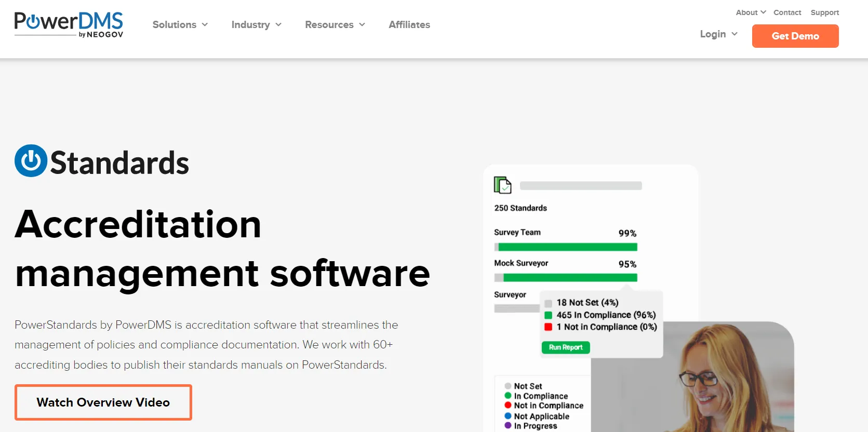The width and height of the screenshot is (868, 432).
Task: Click the green Run Report button
Action: [x=566, y=347]
